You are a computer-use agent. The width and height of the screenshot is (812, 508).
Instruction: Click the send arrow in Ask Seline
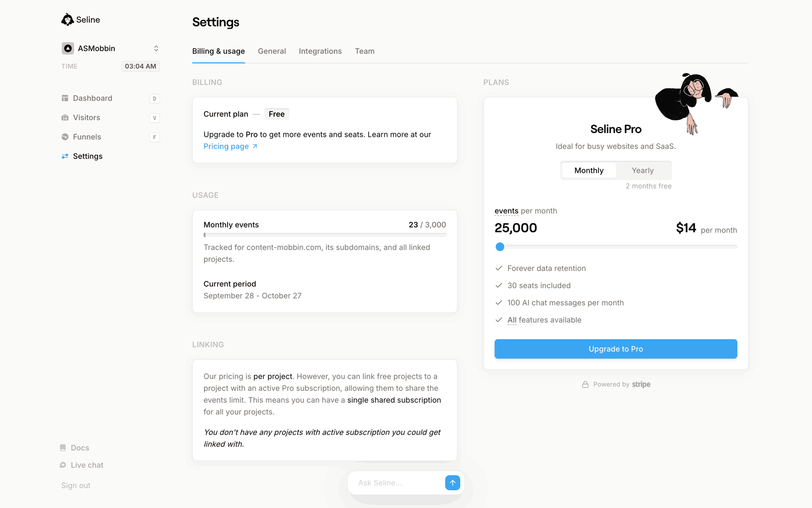click(453, 483)
